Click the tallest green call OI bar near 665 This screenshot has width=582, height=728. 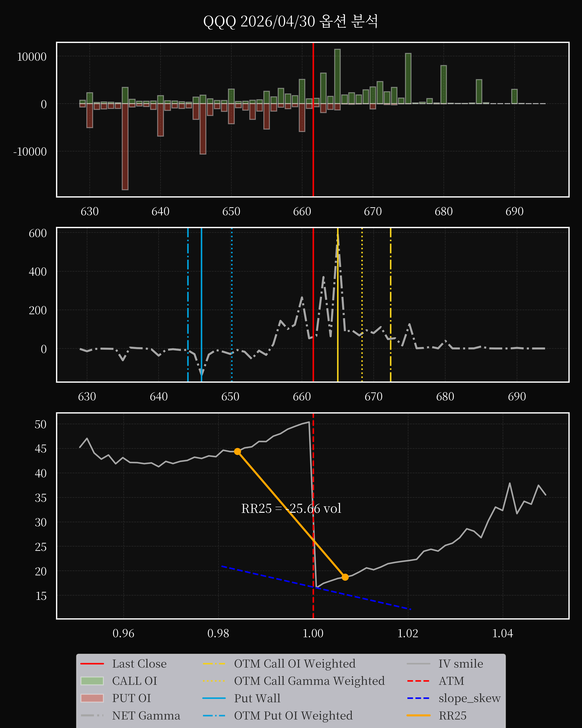(x=337, y=76)
